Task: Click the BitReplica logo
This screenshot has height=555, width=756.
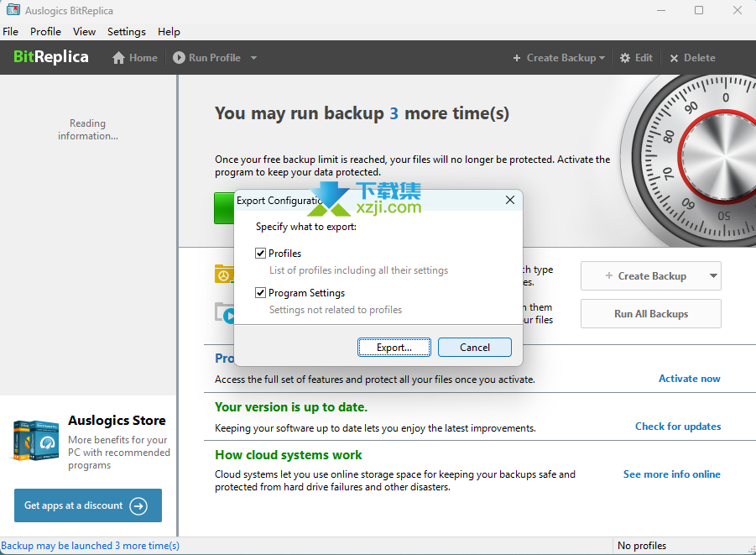Action: coord(51,57)
